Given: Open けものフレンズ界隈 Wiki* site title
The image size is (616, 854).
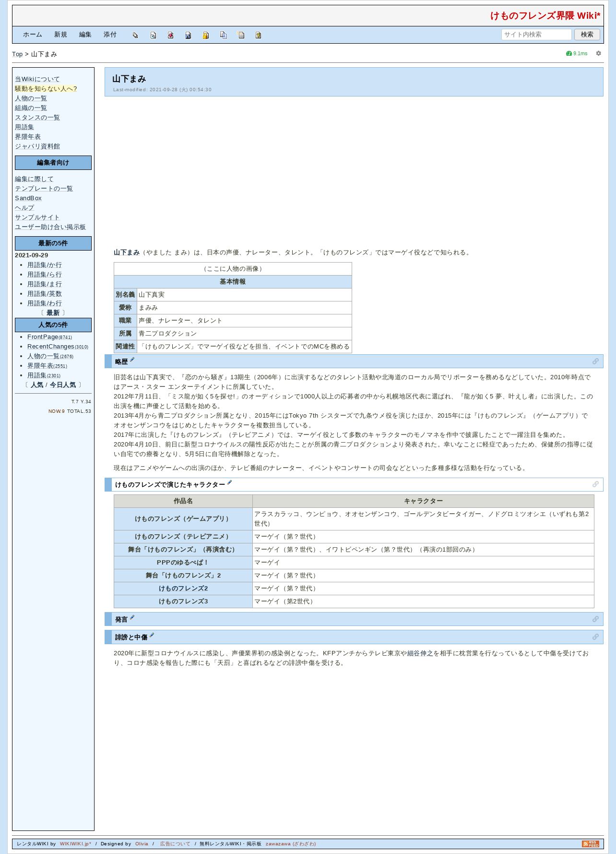Looking at the screenshot, I should tap(545, 15).
